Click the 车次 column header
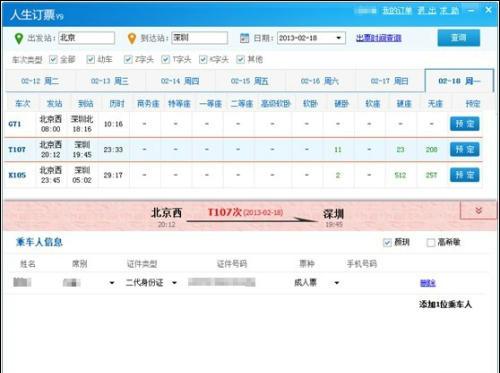The height and width of the screenshot is (373, 500). coord(23,104)
